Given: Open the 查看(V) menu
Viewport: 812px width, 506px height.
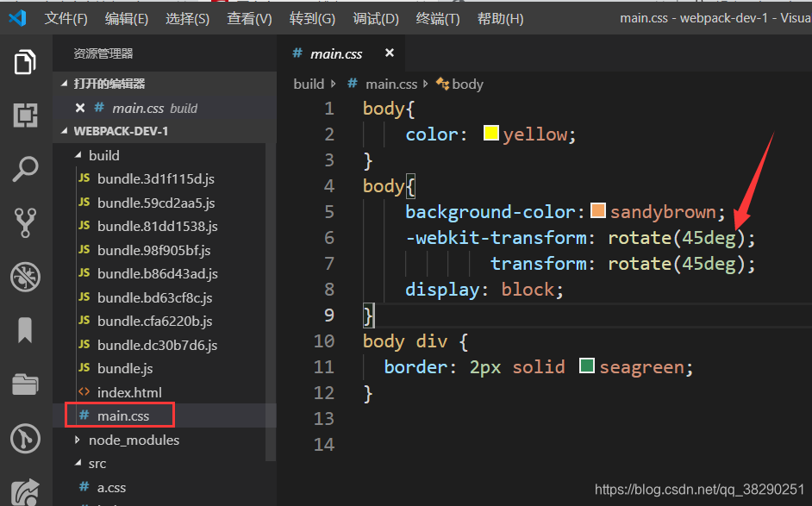Looking at the screenshot, I should tap(249, 19).
